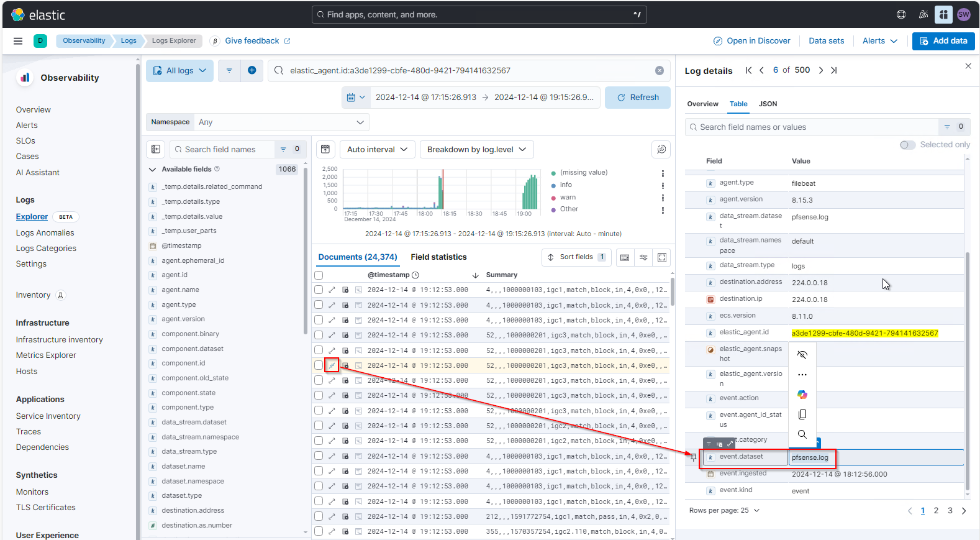
Task: Click the Refresh button
Action: [x=638, y=98]
